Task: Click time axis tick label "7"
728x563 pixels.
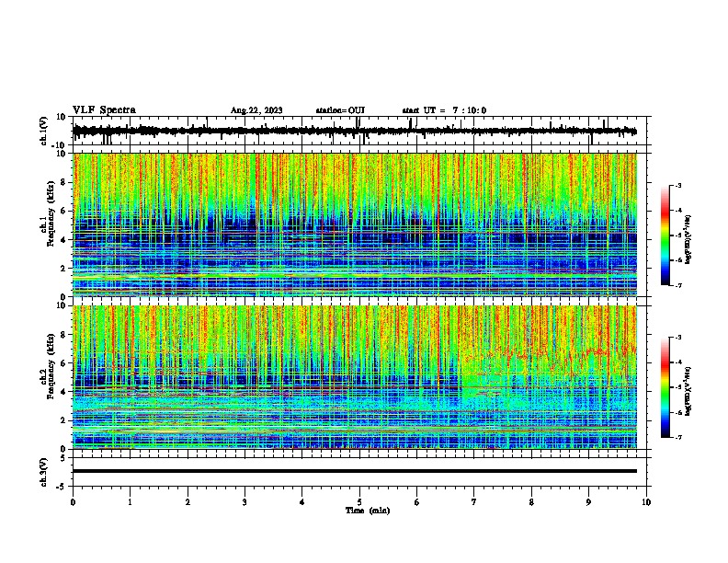Action: [474, 502]
